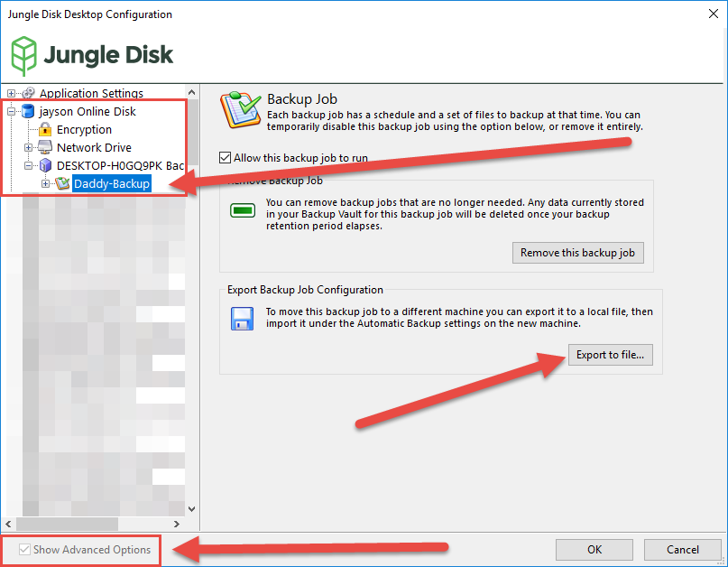Select the Network Drive tree item
728x567 pixels.
94,148
